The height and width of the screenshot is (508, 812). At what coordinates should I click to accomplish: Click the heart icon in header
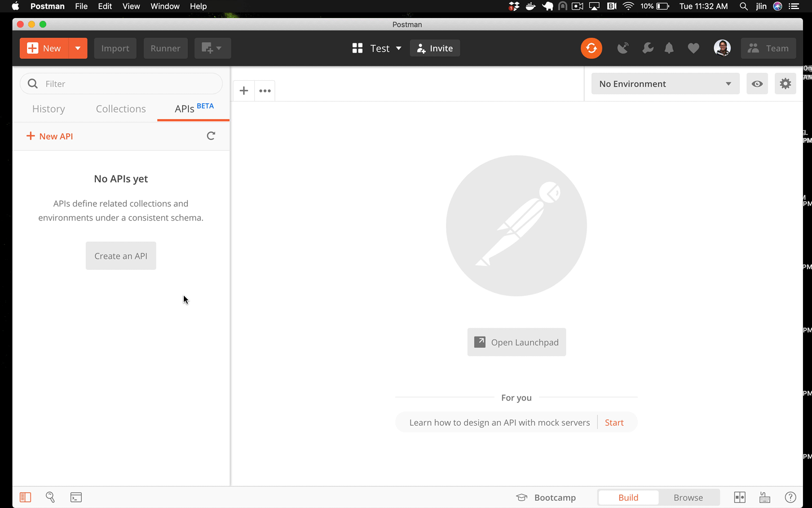coord(694,49)
